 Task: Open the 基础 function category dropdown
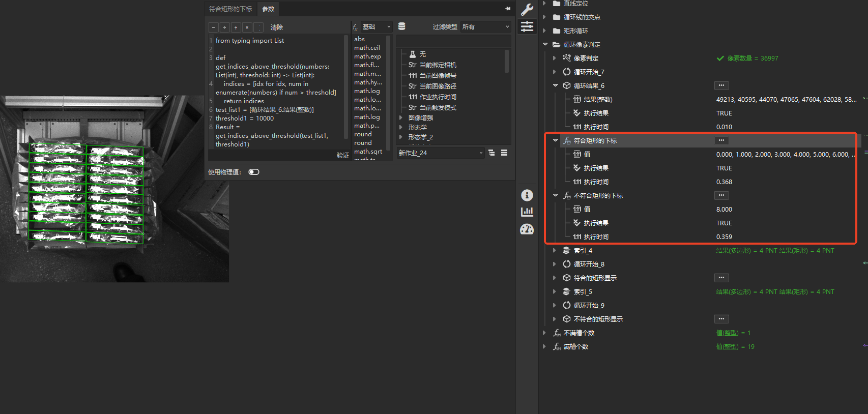377,27
